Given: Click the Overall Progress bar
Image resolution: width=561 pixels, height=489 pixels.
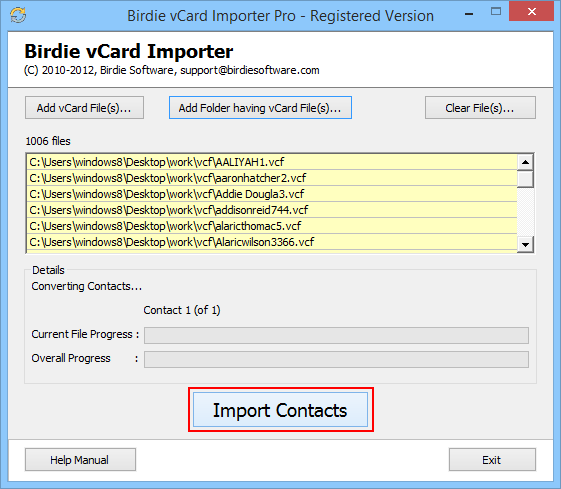Looking at the screenshot, I should point(336,359).
